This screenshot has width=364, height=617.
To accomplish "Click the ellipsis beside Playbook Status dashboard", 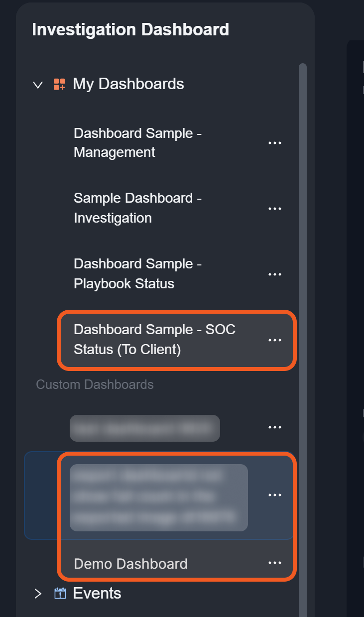I will click(275, 274).
